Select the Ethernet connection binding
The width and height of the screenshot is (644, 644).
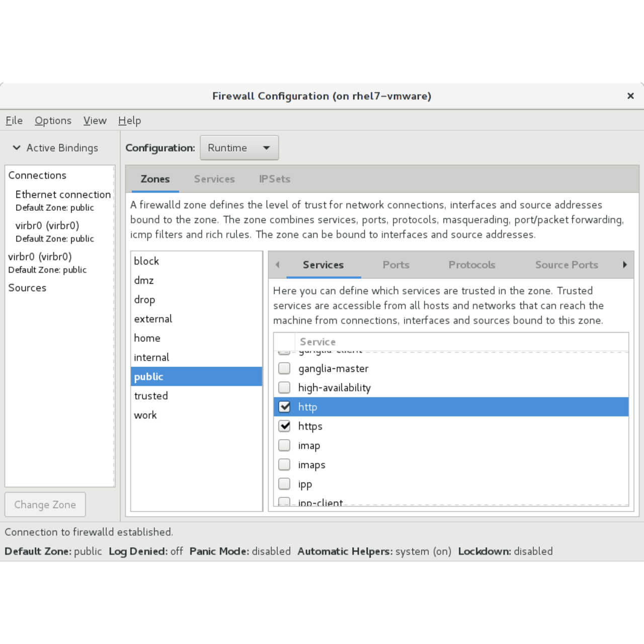coord(63,194)
